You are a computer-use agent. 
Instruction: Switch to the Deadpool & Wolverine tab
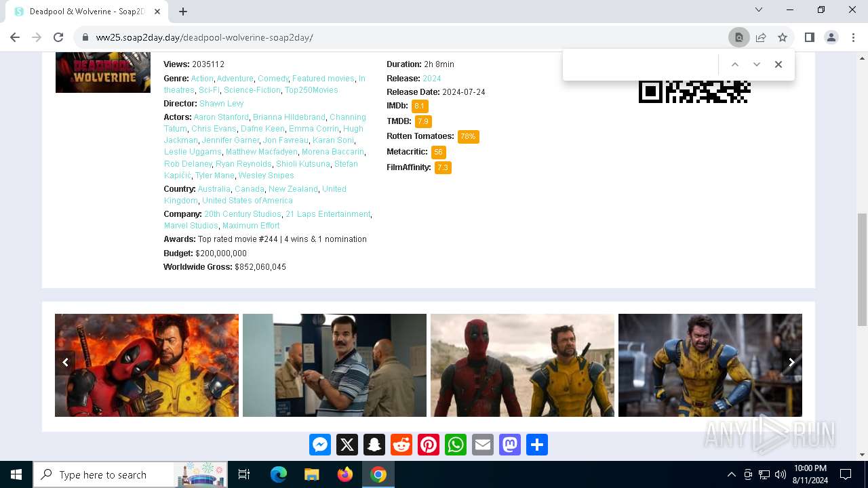coord(88,12)
